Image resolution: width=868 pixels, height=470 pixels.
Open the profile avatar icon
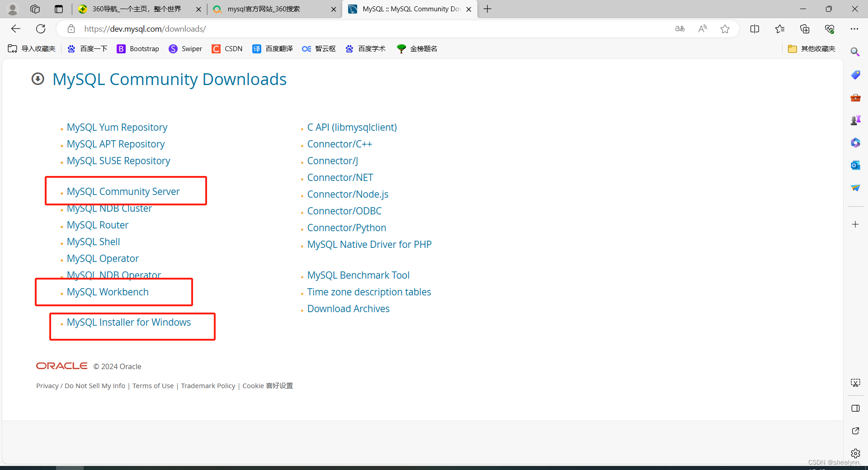coord(13,9)
